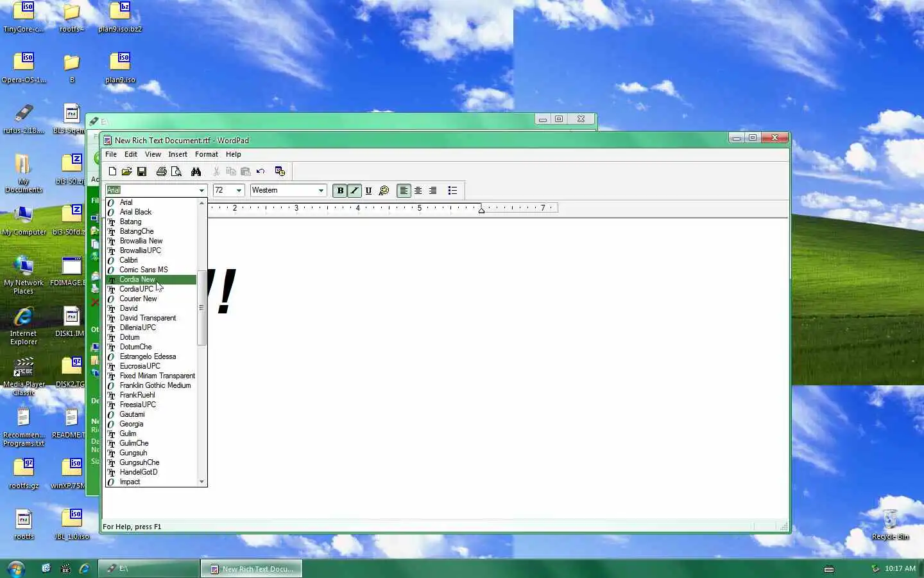Select Courier New font
This screenshot has height=578, width=924.
151,299
